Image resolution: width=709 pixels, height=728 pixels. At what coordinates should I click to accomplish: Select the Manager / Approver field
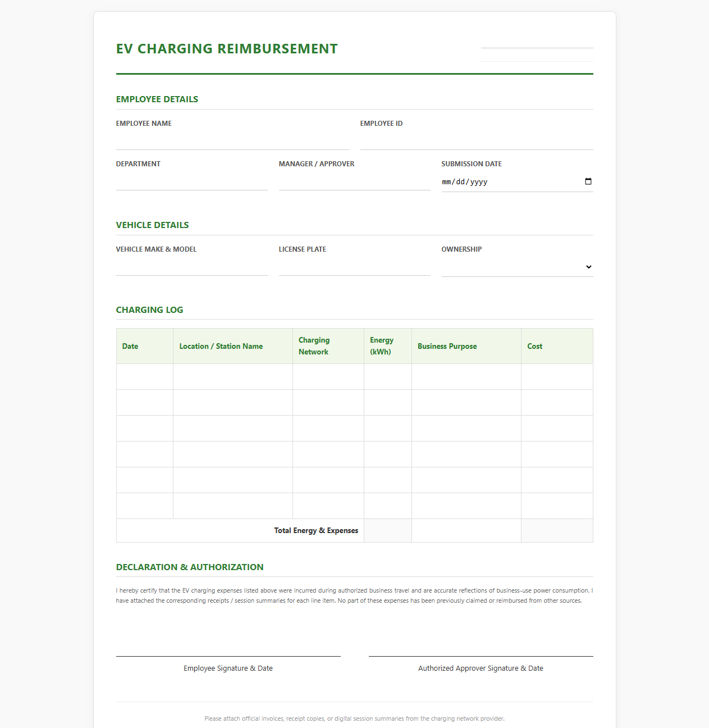coord(355,181)
